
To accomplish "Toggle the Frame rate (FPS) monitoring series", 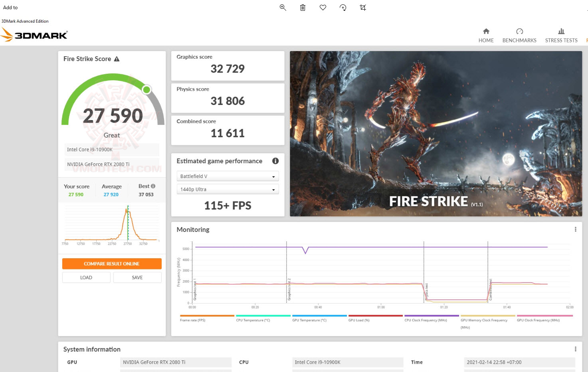I will [x=207, y=315].
